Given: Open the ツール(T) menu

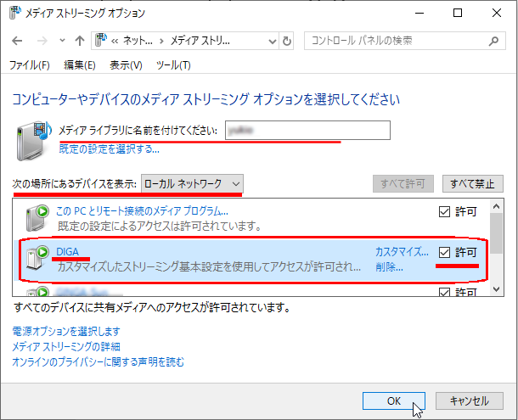Looking at the screenshot, I should click(173, 65).
